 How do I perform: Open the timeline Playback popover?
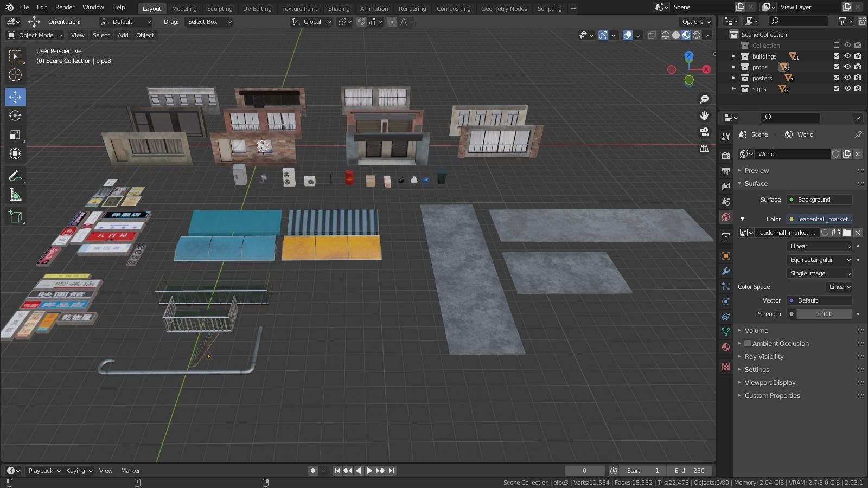[44, 471]
